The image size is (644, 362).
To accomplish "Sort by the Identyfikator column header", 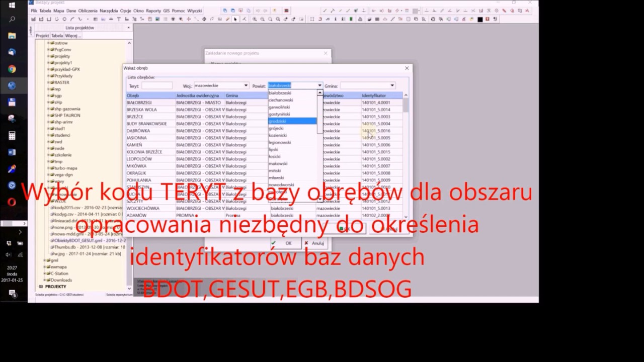I will coord(381,96).
